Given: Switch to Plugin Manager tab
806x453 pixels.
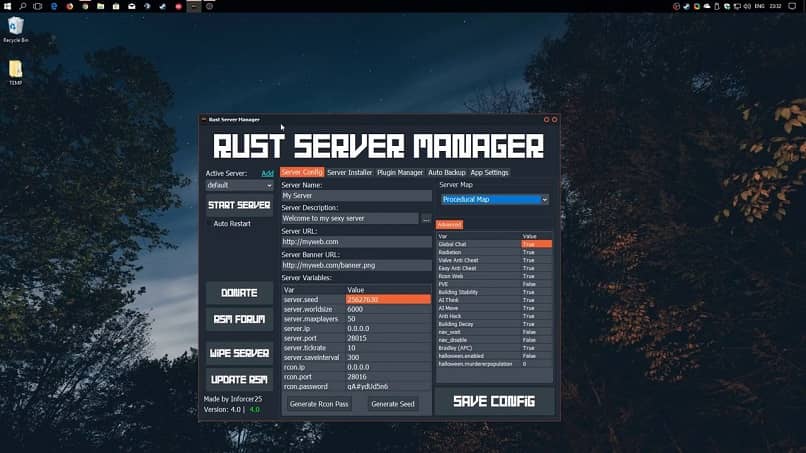Looking at the screenshot, I should 400,172.
